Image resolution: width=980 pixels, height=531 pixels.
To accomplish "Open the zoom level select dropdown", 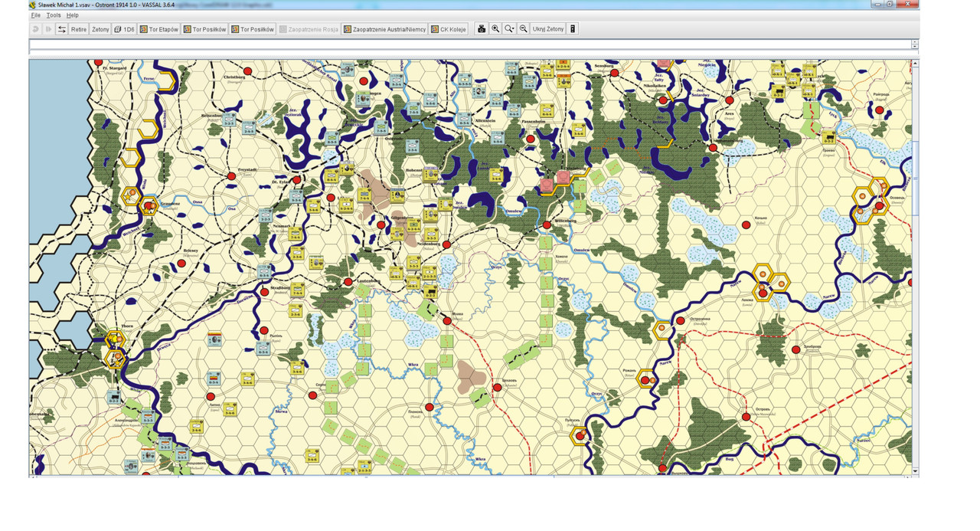I will 509,29.
